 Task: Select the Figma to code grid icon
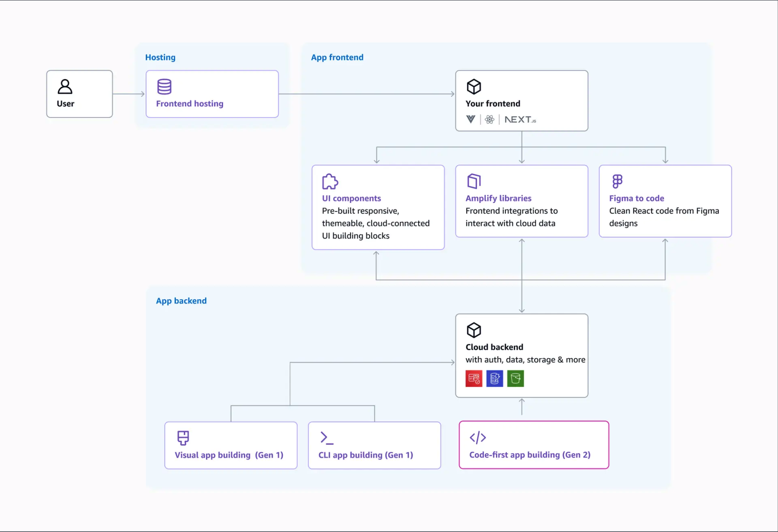pyautogui.click(x=617, y=181)
